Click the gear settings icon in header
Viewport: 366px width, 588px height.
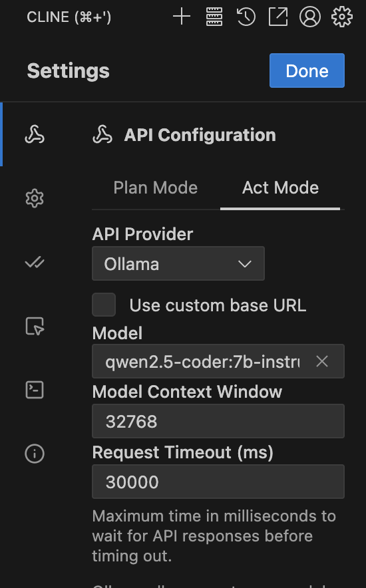point(341,17)
